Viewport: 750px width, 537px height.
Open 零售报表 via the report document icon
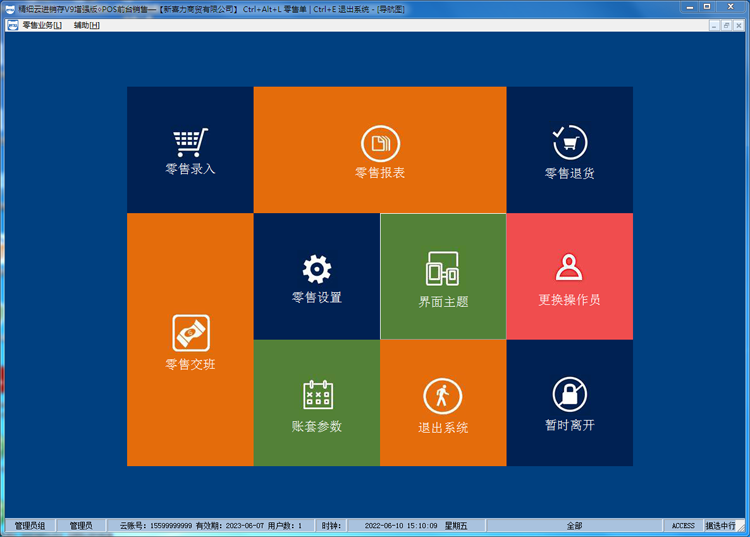(380, 144)
